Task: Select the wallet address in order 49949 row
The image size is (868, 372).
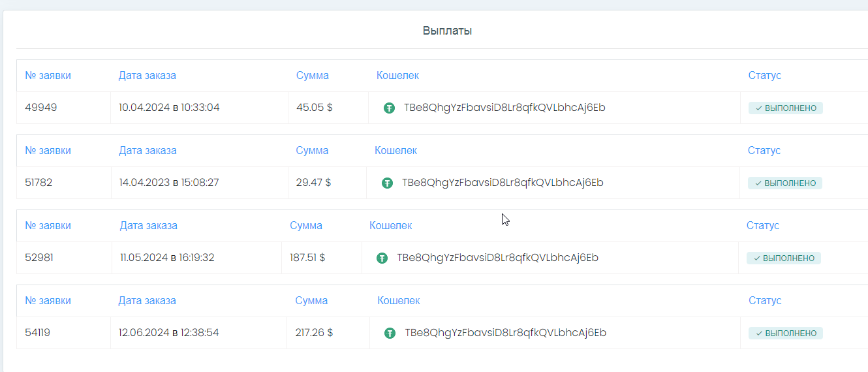Action: tap(504, 108)
